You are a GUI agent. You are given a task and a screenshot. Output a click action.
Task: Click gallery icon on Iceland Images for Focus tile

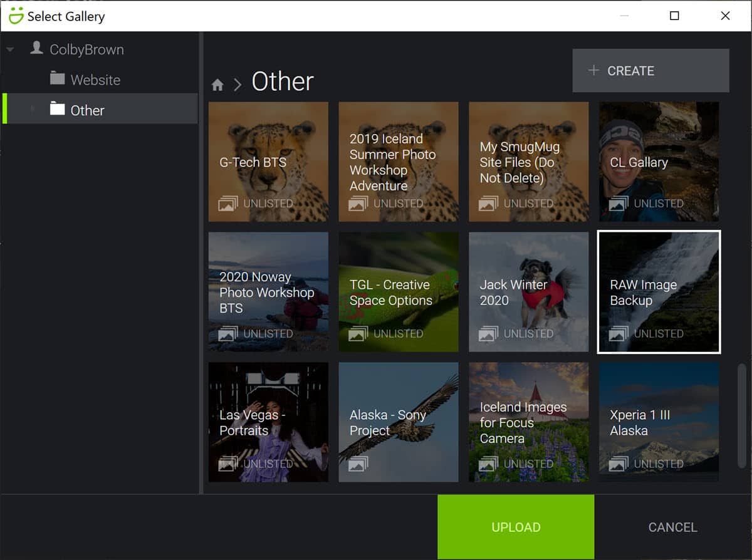pos(489,464)
